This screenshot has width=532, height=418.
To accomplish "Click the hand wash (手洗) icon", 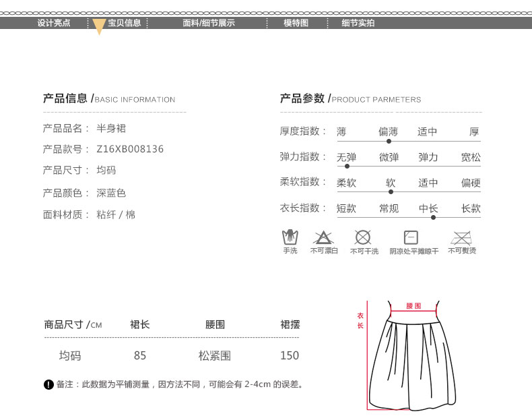I will (x=290, y=237).
